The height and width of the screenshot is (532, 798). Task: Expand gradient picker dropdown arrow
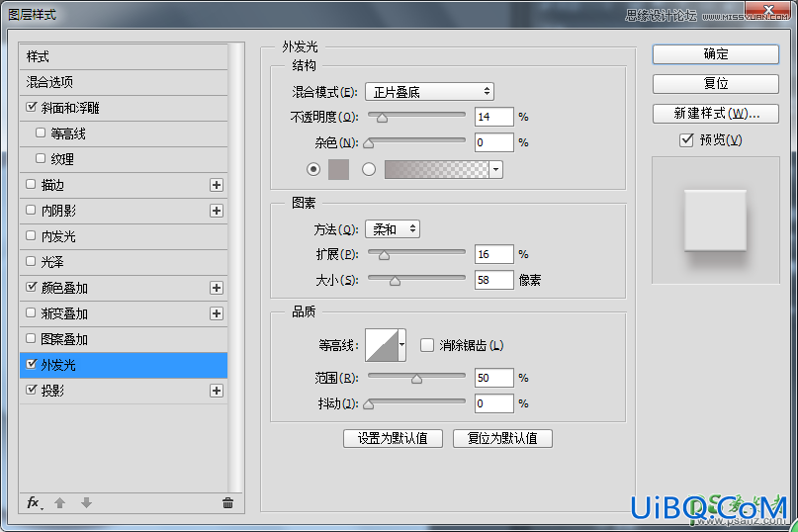[x=495, y=169]
